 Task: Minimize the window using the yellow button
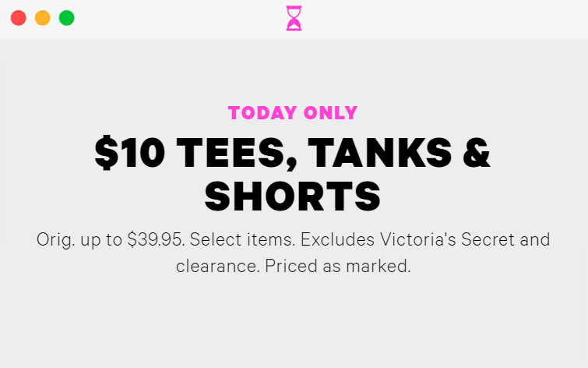(x=42, y=18)
